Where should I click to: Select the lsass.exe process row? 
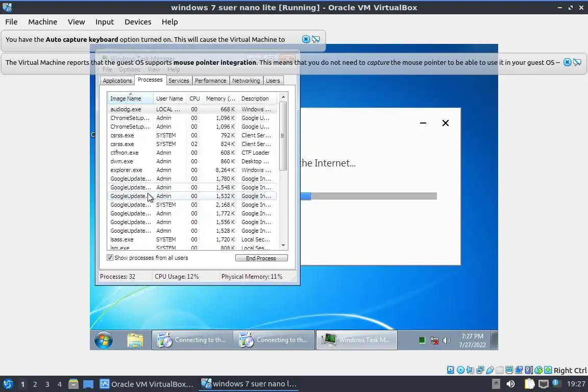click(192, 239)
